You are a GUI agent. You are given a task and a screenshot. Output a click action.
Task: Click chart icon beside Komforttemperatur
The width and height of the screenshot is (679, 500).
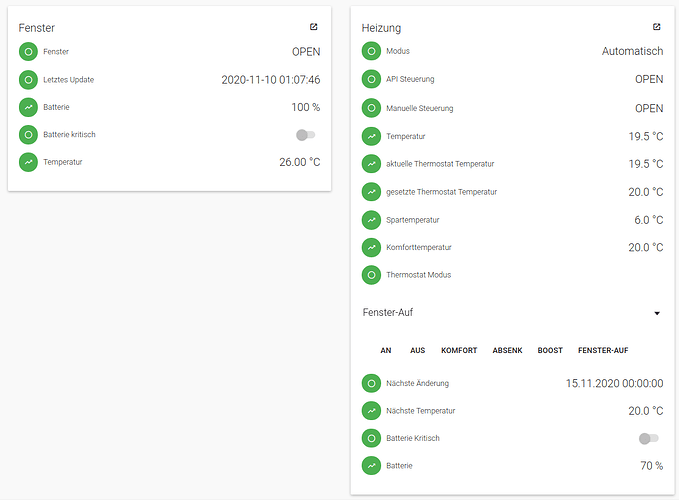point(371,247)
